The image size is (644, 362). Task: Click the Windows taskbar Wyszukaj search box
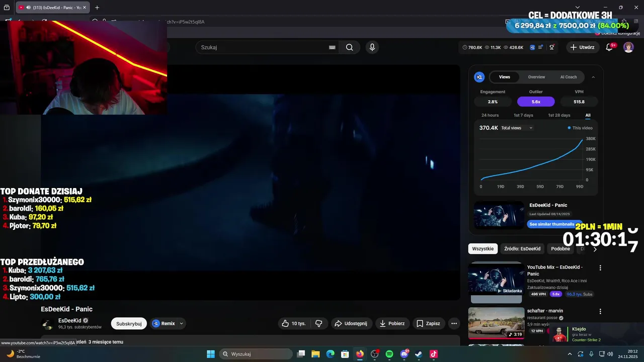(256, 354)
